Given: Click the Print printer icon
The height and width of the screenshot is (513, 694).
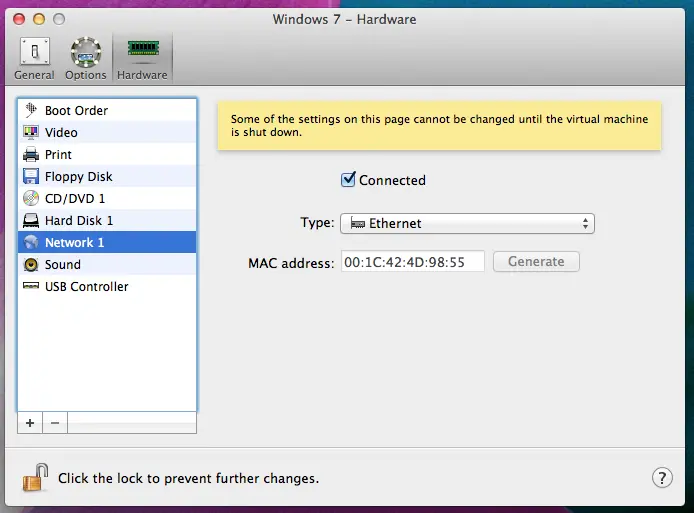Looking at the screenshot, I should click(x=30, y=155).
